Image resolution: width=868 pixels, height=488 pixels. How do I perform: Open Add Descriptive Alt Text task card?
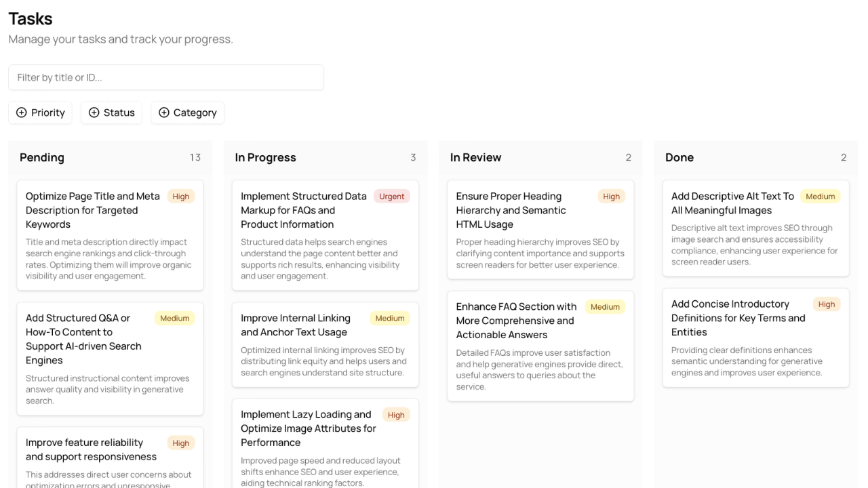click(x=732, y=203)
